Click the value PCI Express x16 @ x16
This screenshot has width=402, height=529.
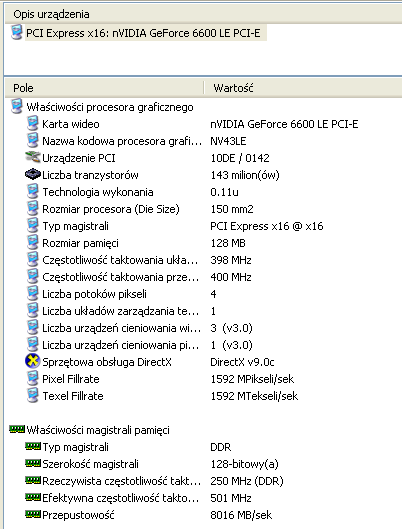(267, 226)
